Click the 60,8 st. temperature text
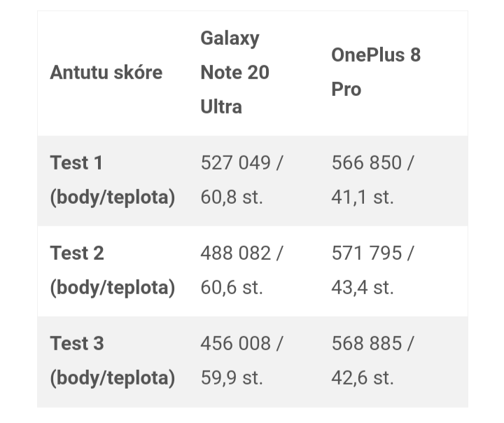Viewport: 504px width, 423px height. (x=232, y=197)
